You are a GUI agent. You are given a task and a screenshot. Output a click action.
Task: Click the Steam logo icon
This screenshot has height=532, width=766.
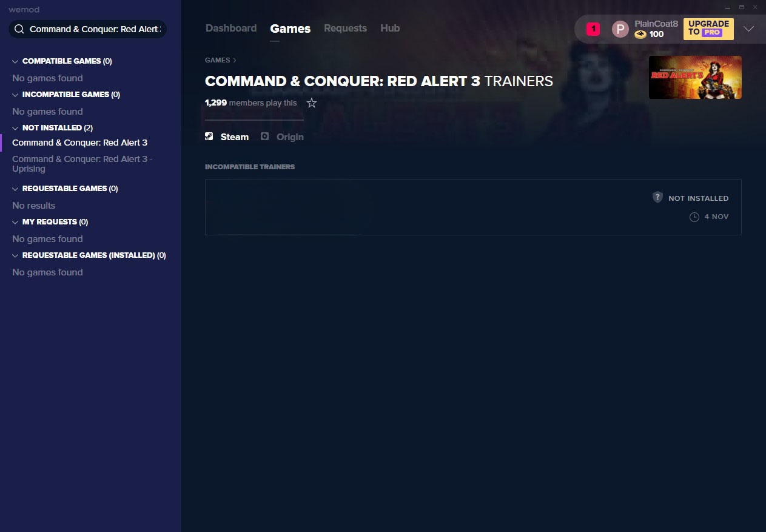[209, 136]
